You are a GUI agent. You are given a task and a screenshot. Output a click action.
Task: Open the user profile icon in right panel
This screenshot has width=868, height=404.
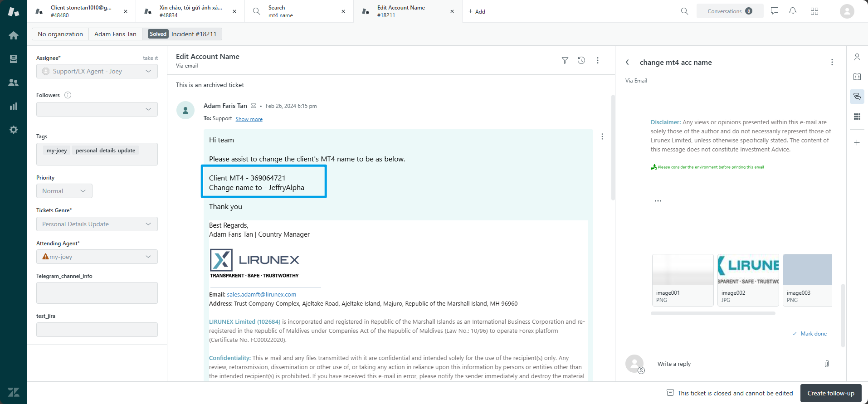click(x=857, y=57)
